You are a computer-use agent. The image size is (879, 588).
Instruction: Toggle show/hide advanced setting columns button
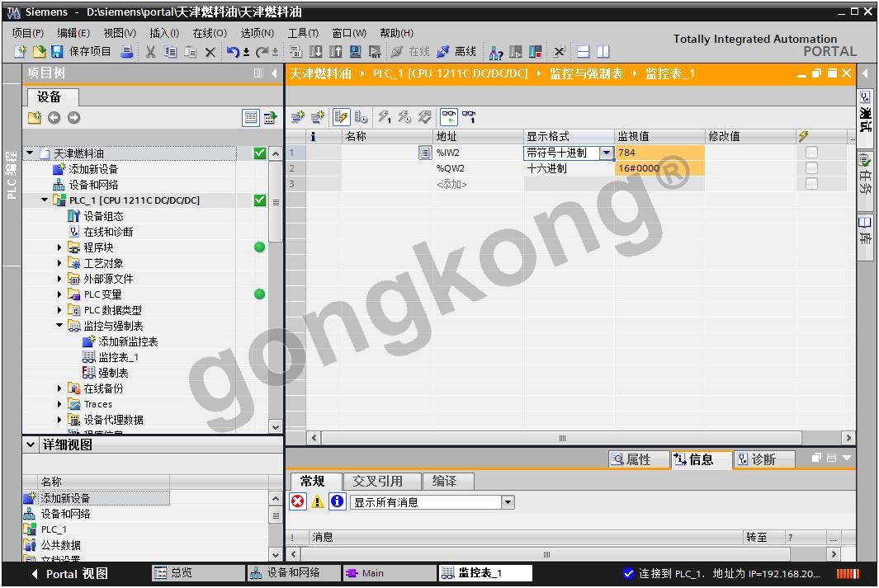361,117
